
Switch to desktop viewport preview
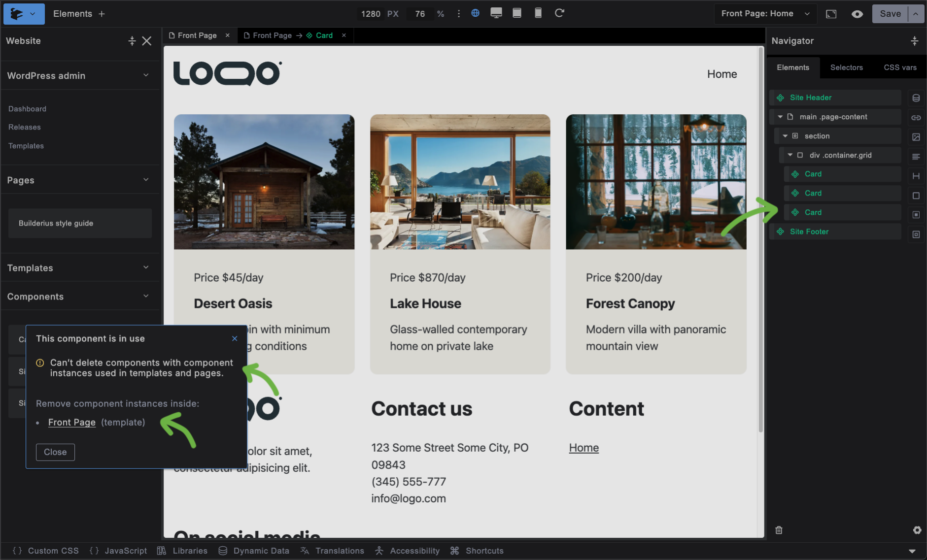click(x=496, y=13)
